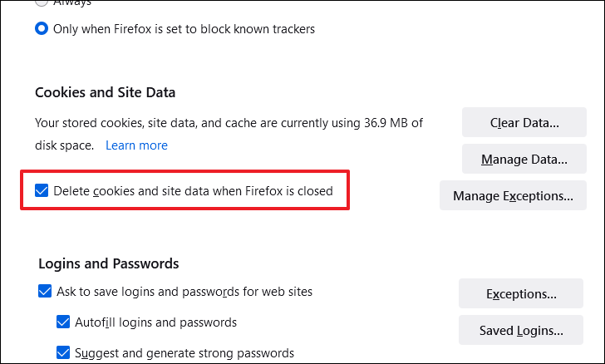Click "Ask to save logins and passwords" label text
Viewport: 605px width, 364px height.
[184, 292]
